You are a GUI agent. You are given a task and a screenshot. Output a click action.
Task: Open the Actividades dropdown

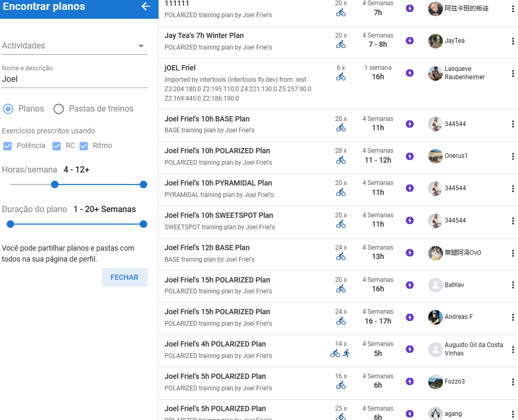pyautogui.click(x=75, y=46)
